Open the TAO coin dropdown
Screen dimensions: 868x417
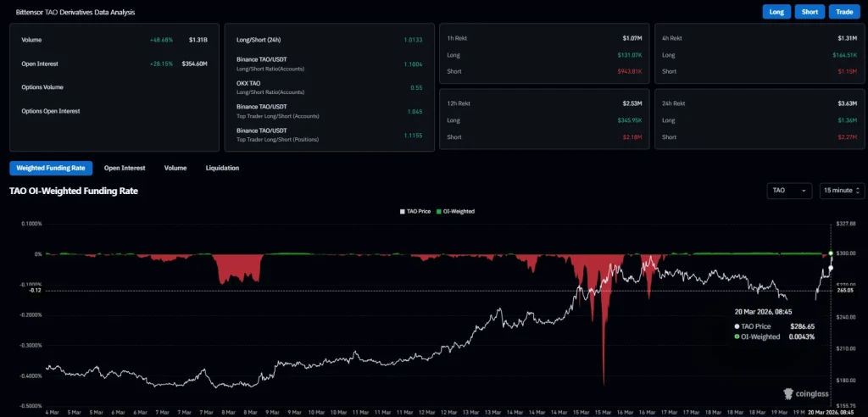tap(789, 191)
